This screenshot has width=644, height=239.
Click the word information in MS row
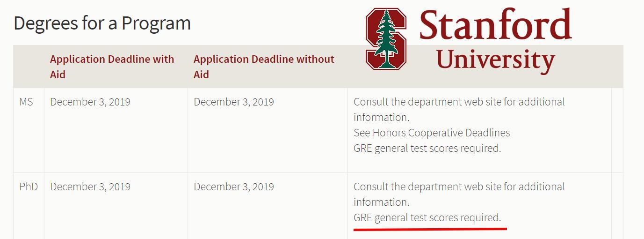point(381,117)
